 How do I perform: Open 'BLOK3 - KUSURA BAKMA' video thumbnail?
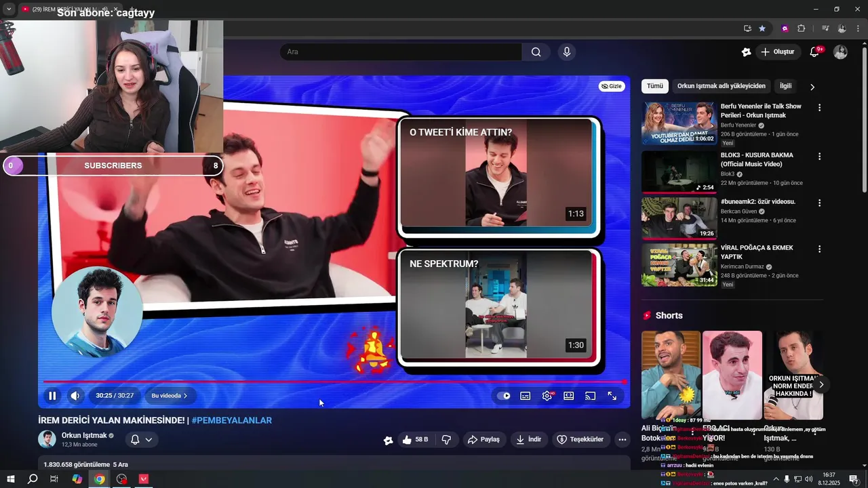pyautogui.click(x=679, y=172)
